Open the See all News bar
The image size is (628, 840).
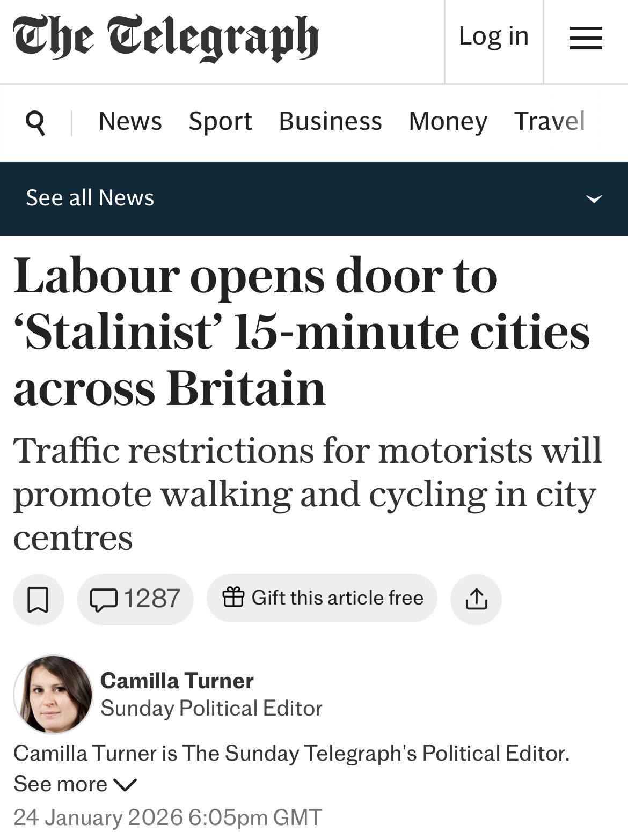[x=90, y=198]
